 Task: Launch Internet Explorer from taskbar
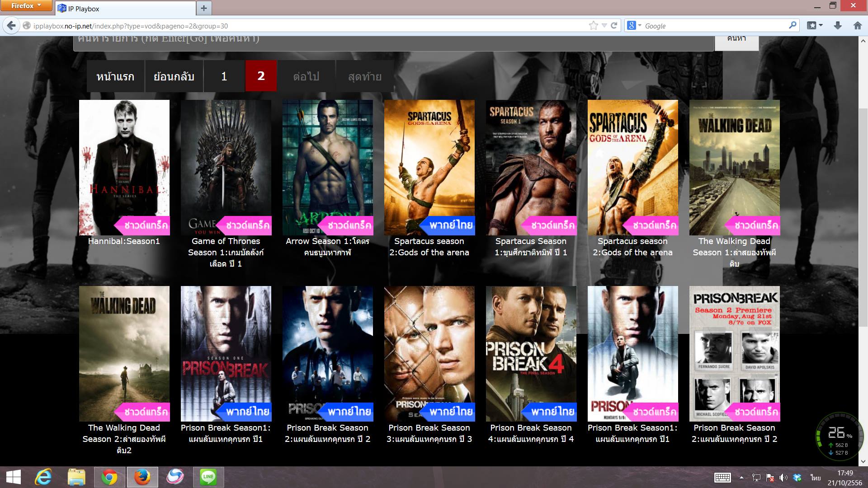click(x=44, y=477)
